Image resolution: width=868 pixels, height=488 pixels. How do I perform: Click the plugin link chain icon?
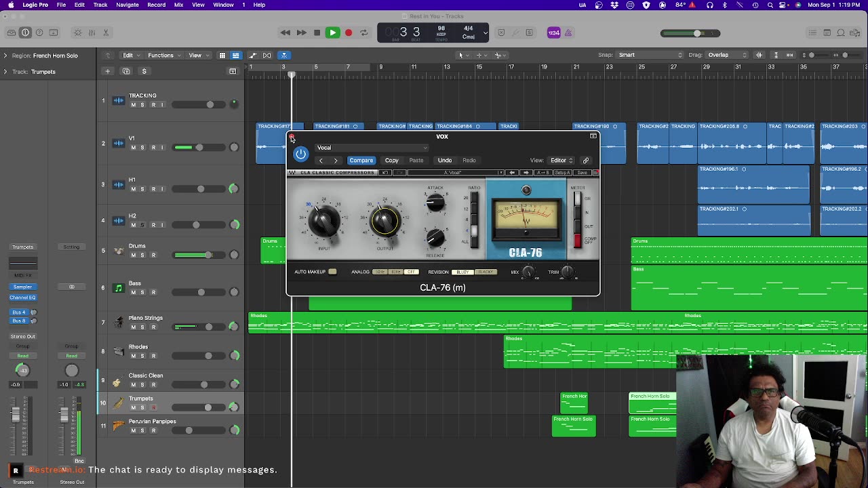586,161
